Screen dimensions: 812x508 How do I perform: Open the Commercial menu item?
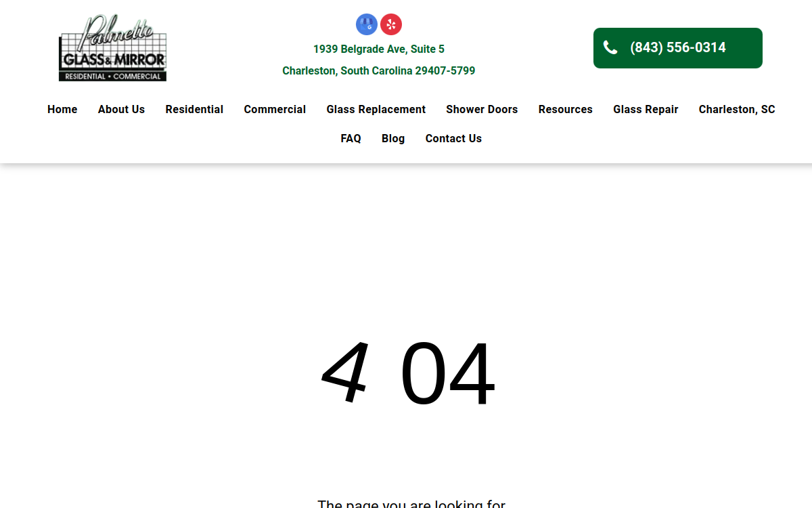[x=275, y=109]
